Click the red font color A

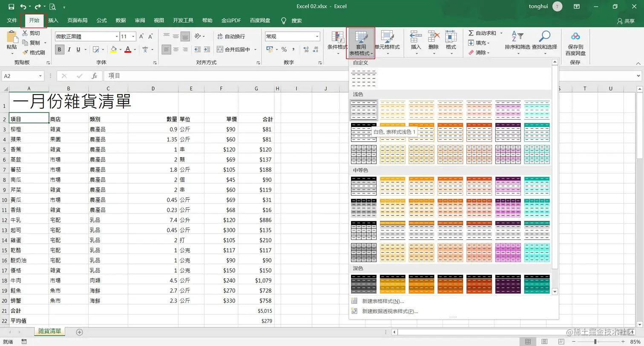(127, 49)
